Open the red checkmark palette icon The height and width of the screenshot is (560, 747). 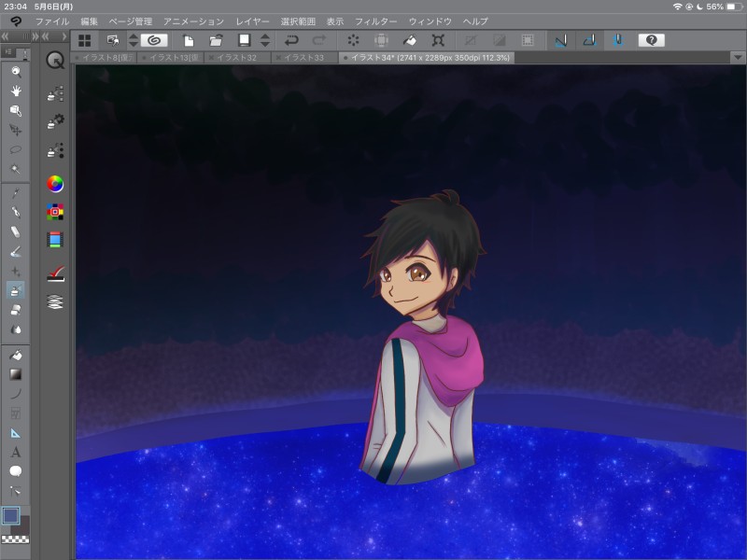55,273
